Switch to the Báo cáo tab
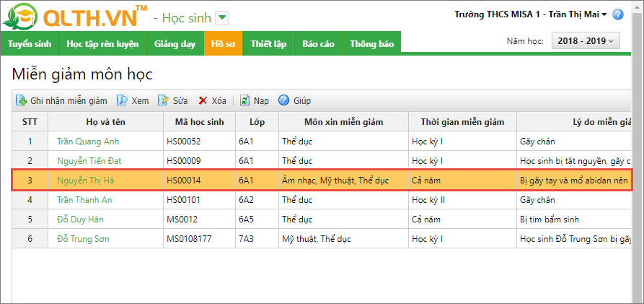This screenshot has height=304, width=644. tap(318, 44)
